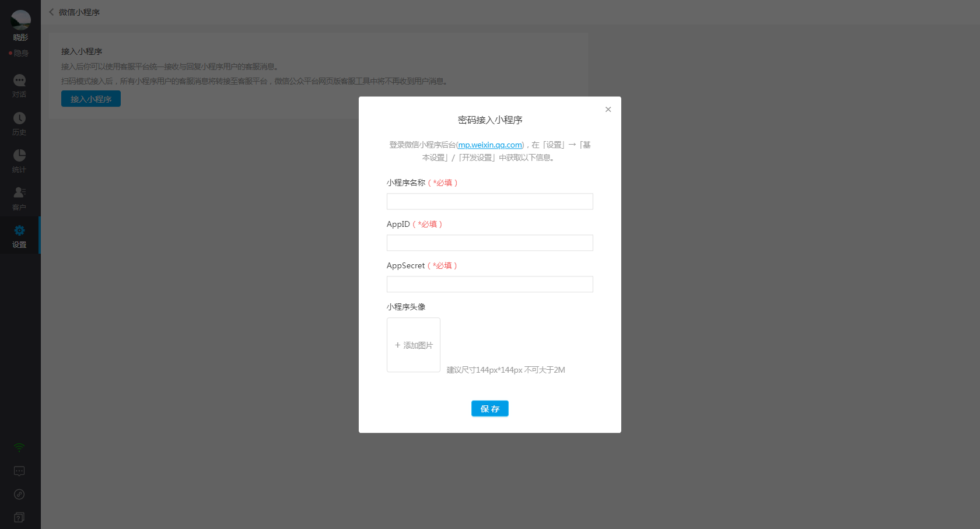The height and width of the screenshot is (529, 980).
Task: Click the link icon in bottom sidebar
Action: [x=19, y=494]
